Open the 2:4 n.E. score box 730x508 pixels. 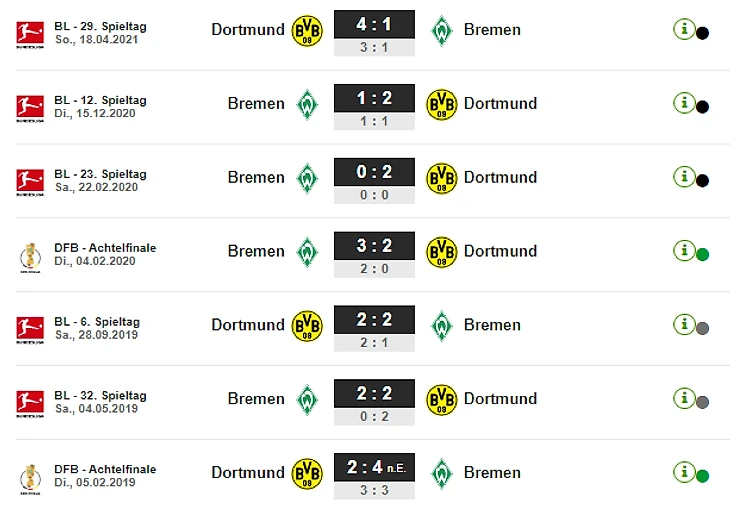[x=374, y=467]
